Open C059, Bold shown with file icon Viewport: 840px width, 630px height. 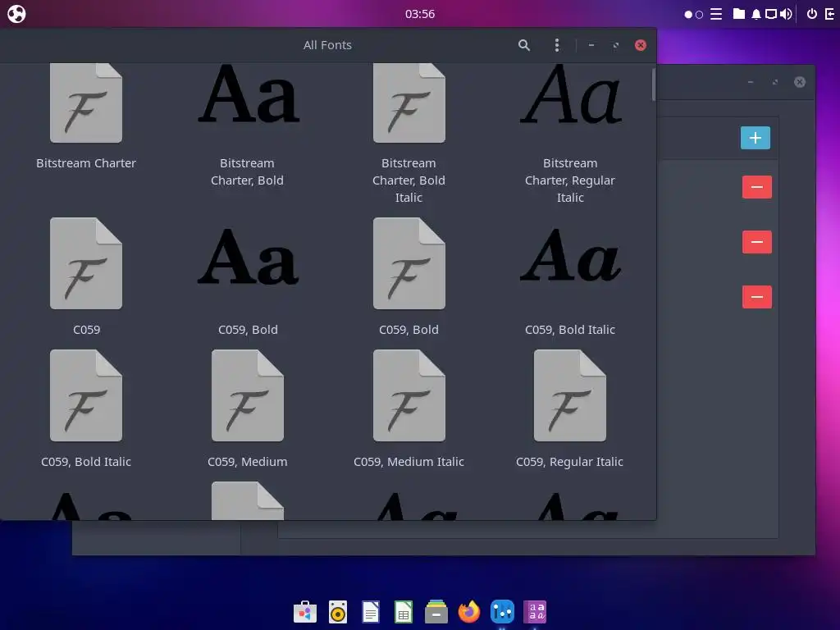409,277
